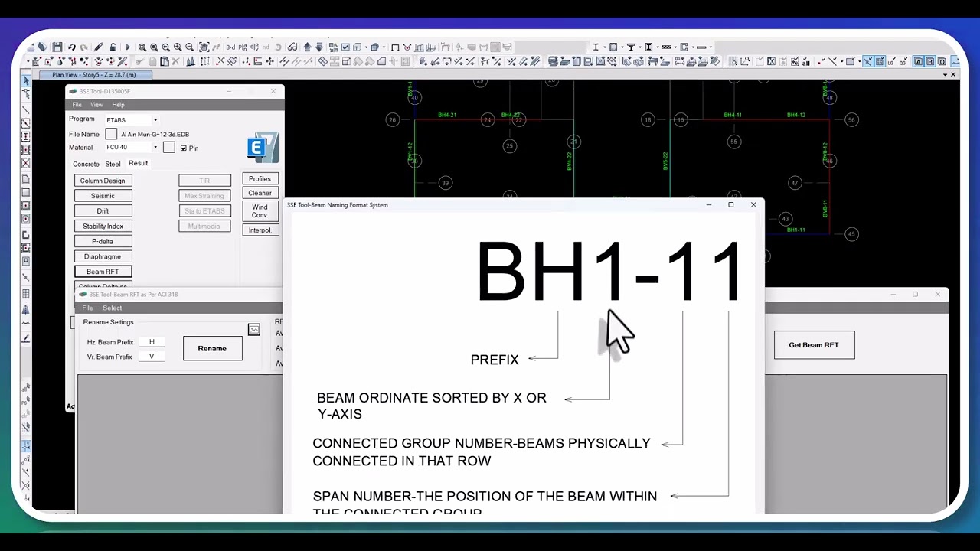Open the Plan View tab list dropdown arrow
980x551 pixels.
click(945, 74)
